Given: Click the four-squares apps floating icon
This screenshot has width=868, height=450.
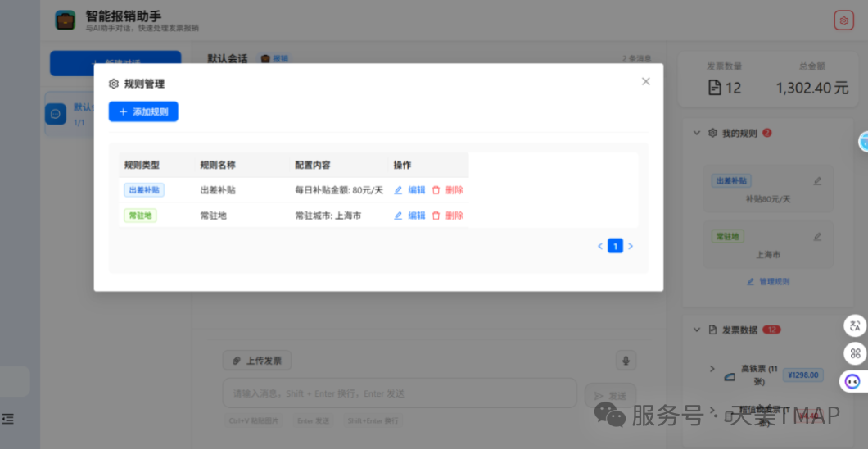Looking at the screenshot, I should pos(855,353).
